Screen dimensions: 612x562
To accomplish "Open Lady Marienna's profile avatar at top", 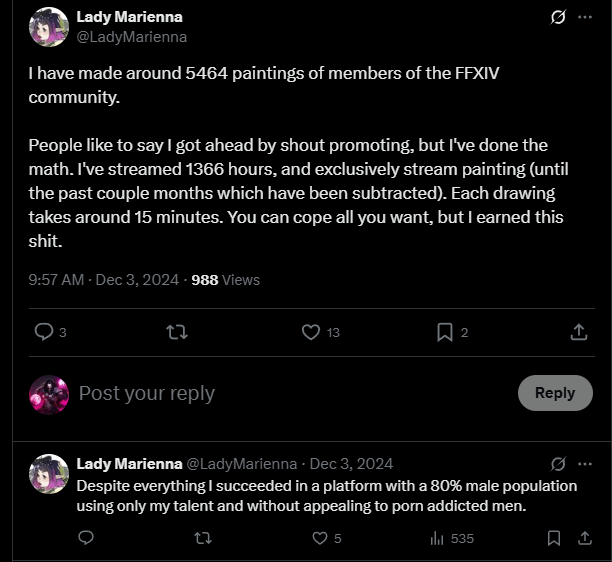I will tap(49, 28).
